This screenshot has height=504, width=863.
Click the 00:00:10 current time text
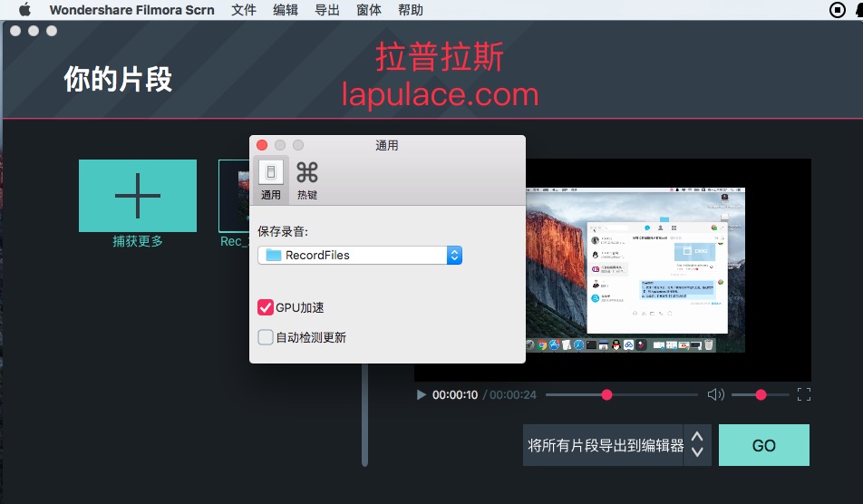455,395
